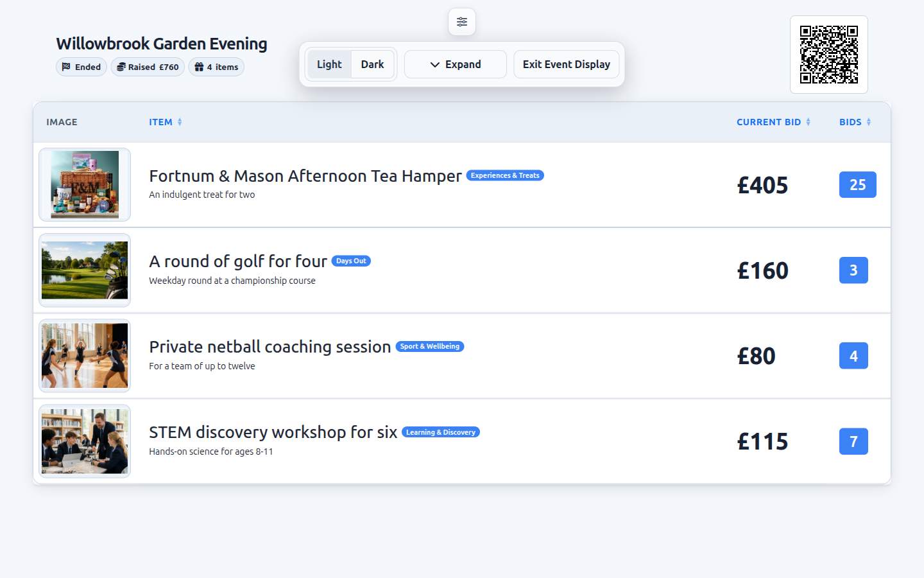Click the 4 bids badge for netball
This screenshot has height=578, width=924.
(x=853, y=356)
